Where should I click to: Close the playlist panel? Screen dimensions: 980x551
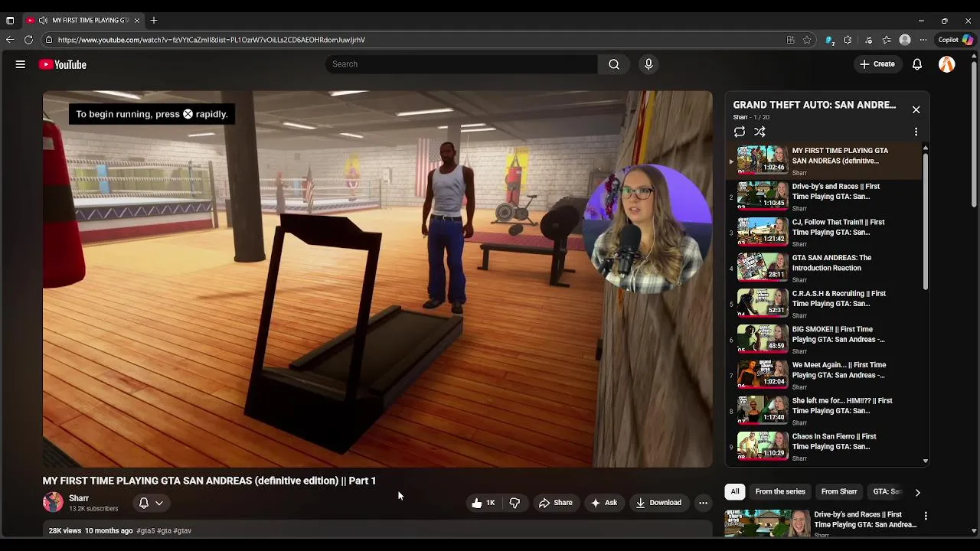coord(916,109)
